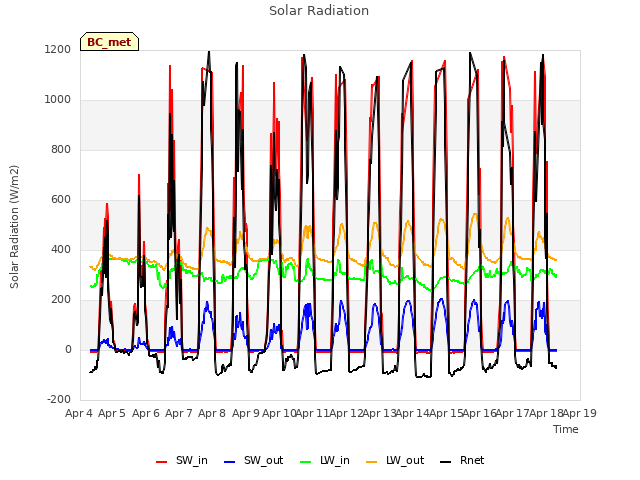
Task: Click the SW_out legend entry
Action: (x=253, y=461)
